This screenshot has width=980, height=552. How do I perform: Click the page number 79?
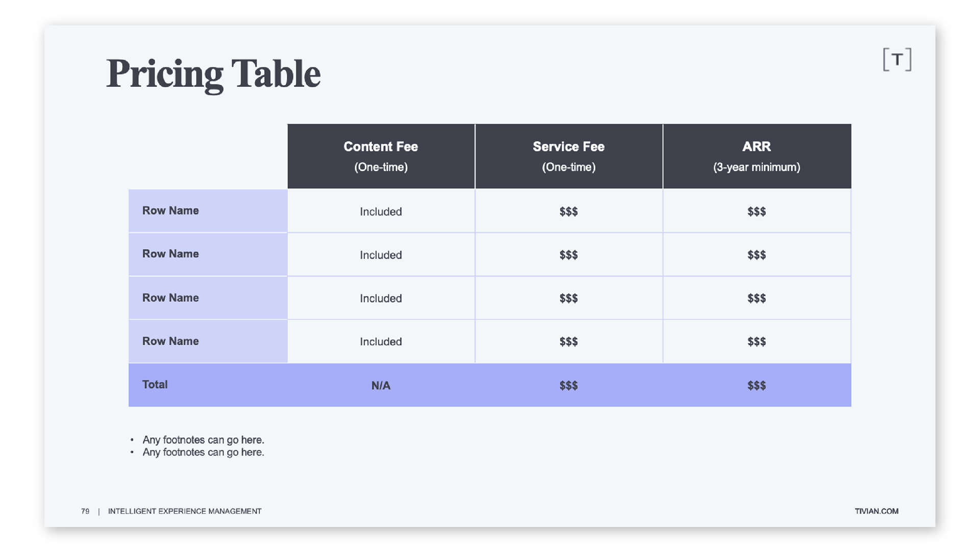tap(85, 511)
